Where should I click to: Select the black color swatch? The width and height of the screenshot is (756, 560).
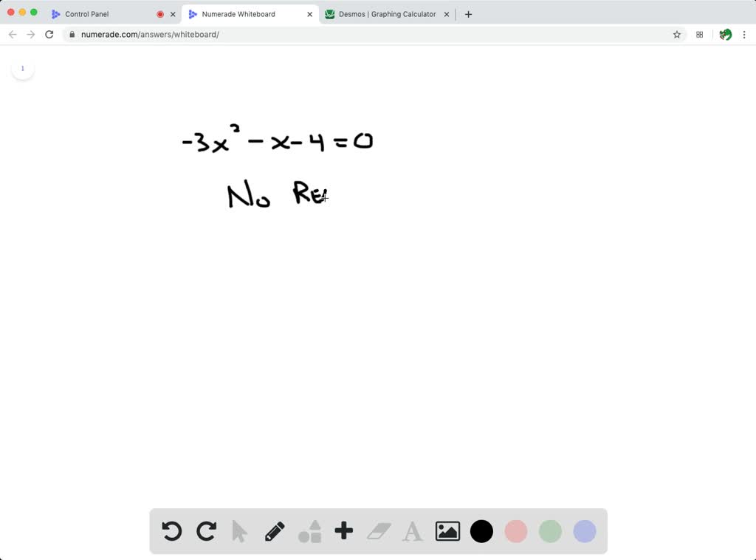coord(481,531)
